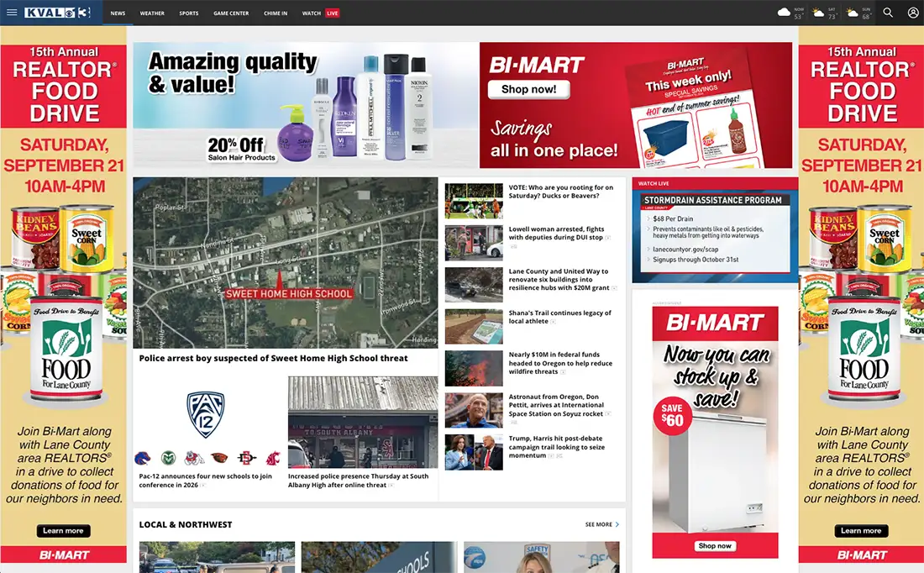Open Lane County United Way resilience hubs story
The height and width of the screenshot is (573, 924).
click(559, 280)
